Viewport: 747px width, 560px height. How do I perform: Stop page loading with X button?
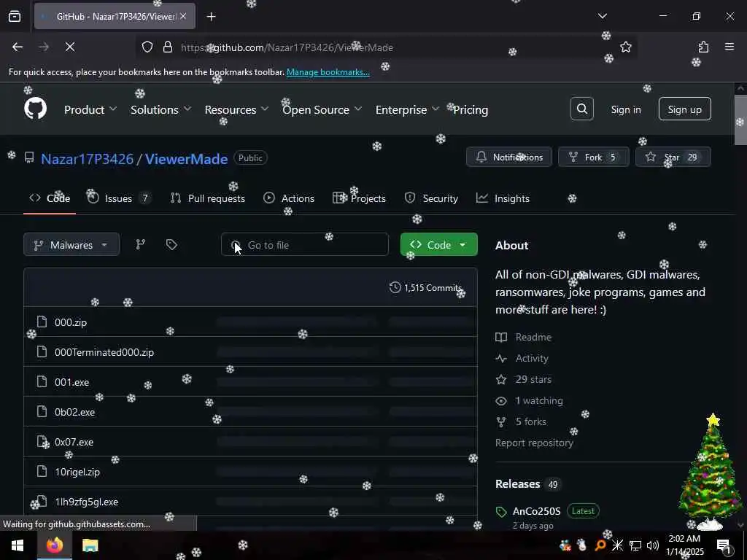(x=69, y=47)
